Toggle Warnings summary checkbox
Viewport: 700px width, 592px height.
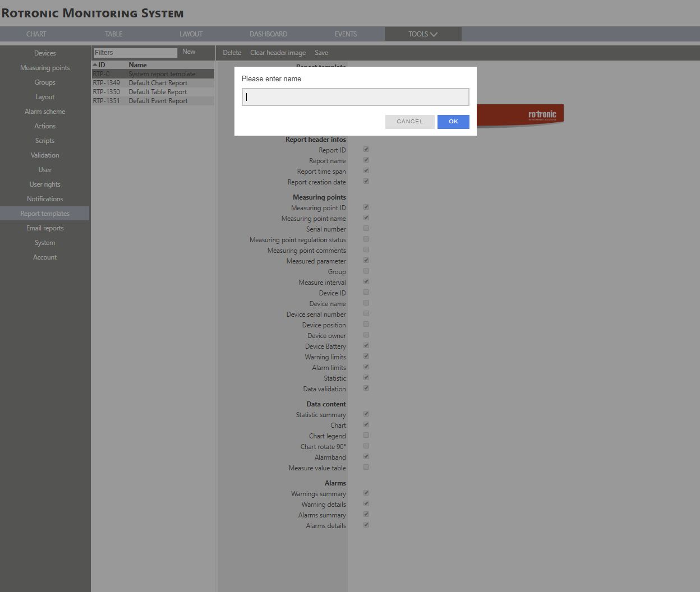pyautogui.click(x=366, y=493)
